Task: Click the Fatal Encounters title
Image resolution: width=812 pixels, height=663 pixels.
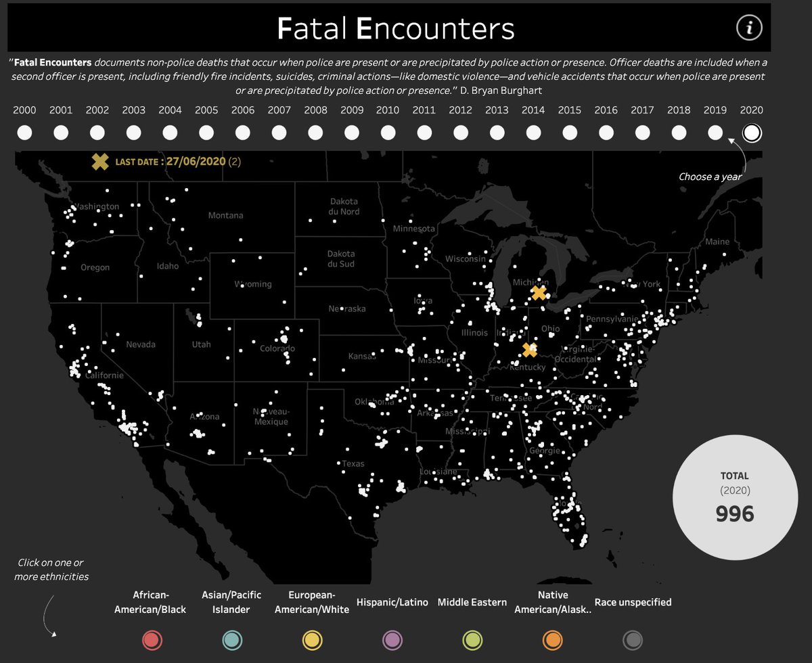Action: (x=396, y=28)
